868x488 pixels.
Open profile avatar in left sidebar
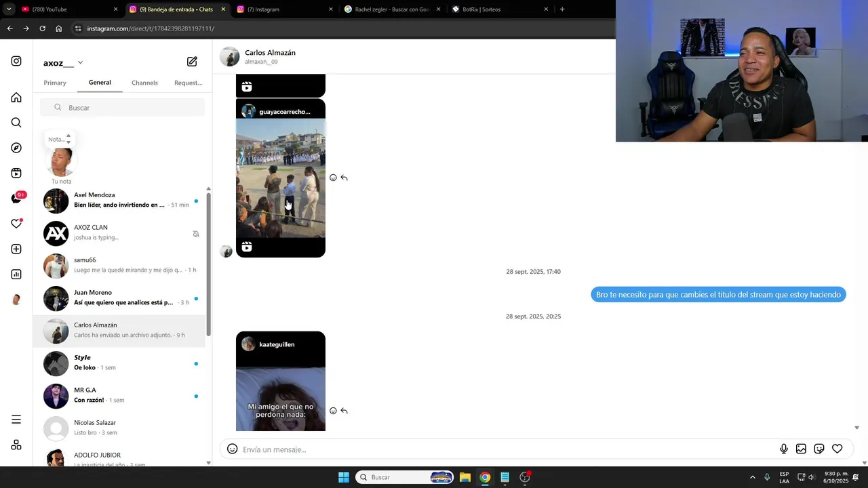click(16, 300)
